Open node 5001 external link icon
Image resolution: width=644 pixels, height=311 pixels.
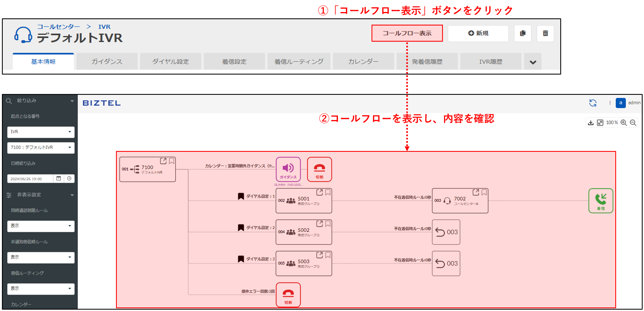320,192
